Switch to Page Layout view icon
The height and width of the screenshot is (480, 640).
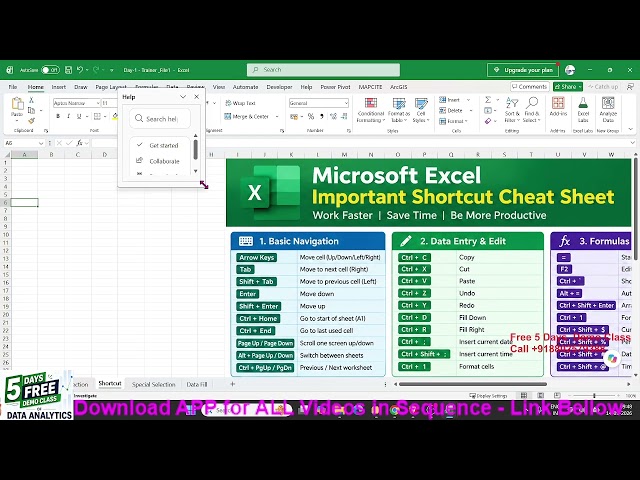tap(540, 396)
